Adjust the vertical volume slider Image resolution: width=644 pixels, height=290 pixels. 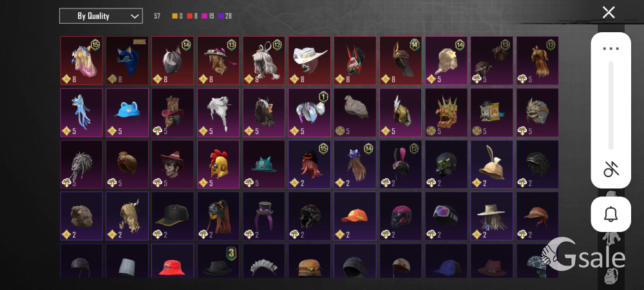tap(611, 106)
